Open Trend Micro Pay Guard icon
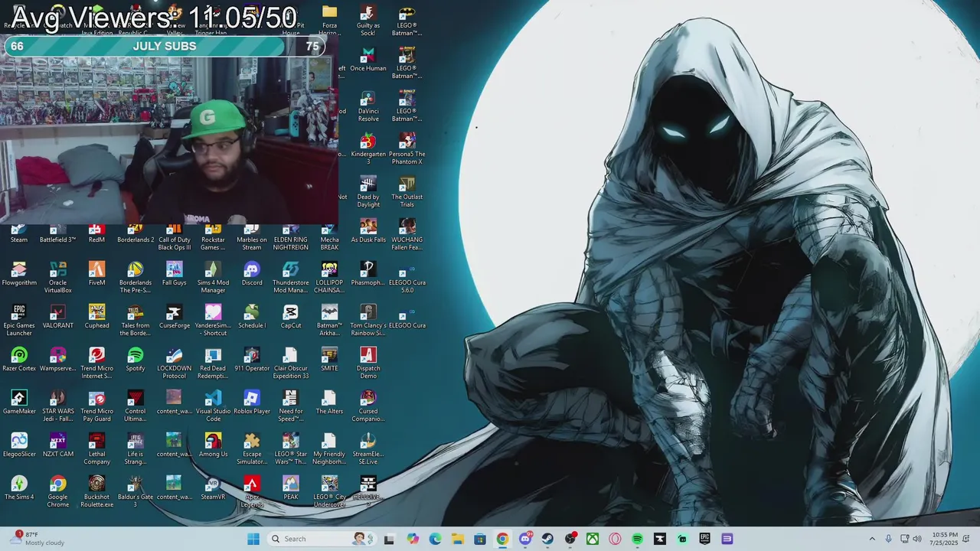 click(x=96, y=406)
